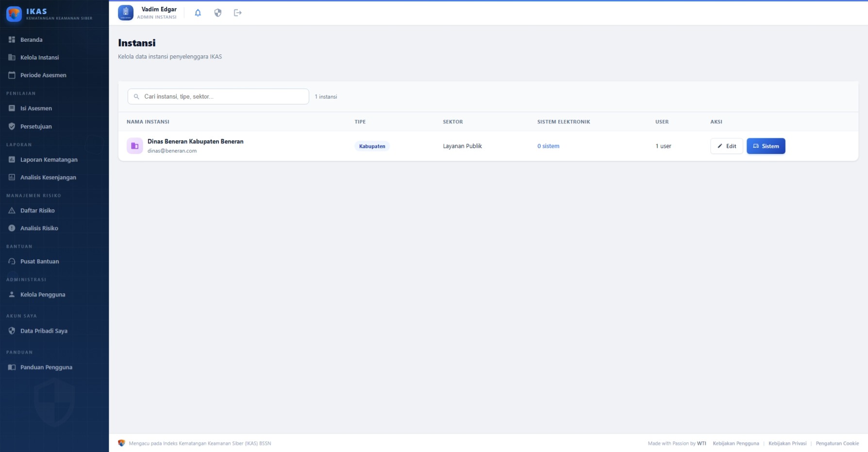Image resolution: width=868 pixels, height=452 pixels.
Task: Click the purple building icon beside Dinas Beneran
Action: coord(135,146)
